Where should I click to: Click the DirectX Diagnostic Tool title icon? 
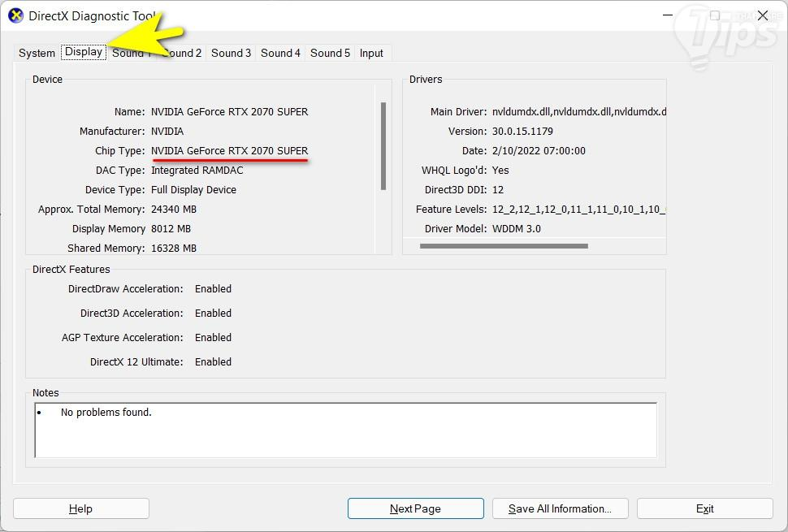pyautogui.click(x=15, y=15)
